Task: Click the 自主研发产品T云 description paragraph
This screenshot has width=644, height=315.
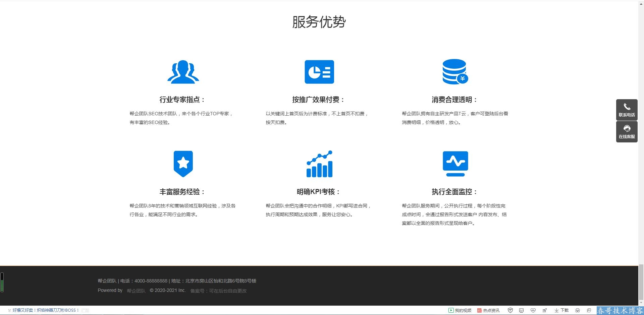Action: [455, 118]
